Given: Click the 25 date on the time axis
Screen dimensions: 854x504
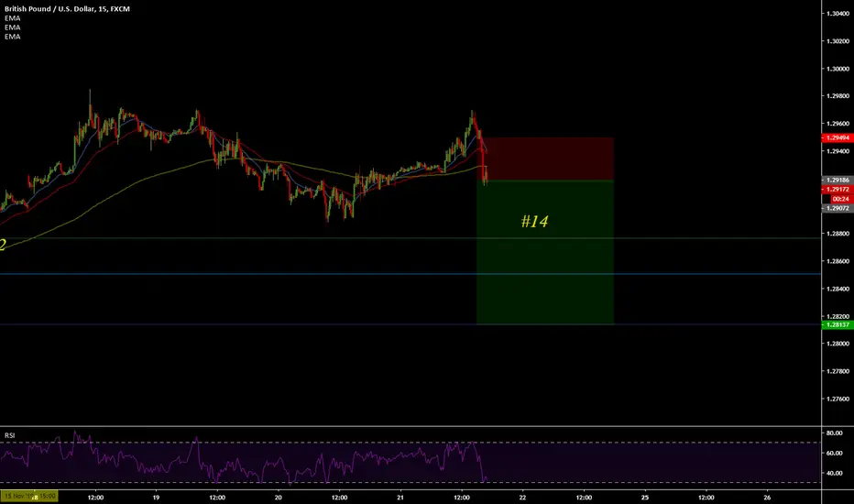Looking at the screenshot, I should click(645, 498).
